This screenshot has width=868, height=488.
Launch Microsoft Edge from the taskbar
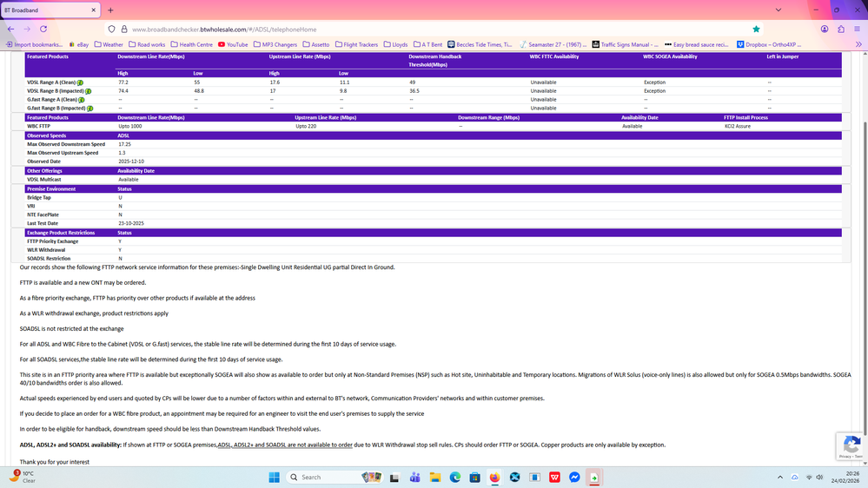click(x=455, y=478)
